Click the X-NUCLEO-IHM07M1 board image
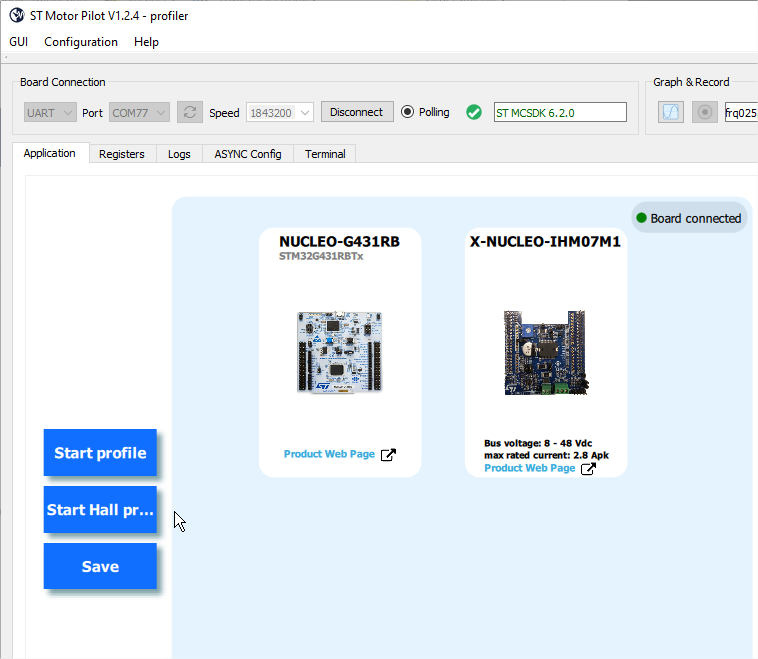This screenshot has width=758, height=659. [x=546, y=353]
